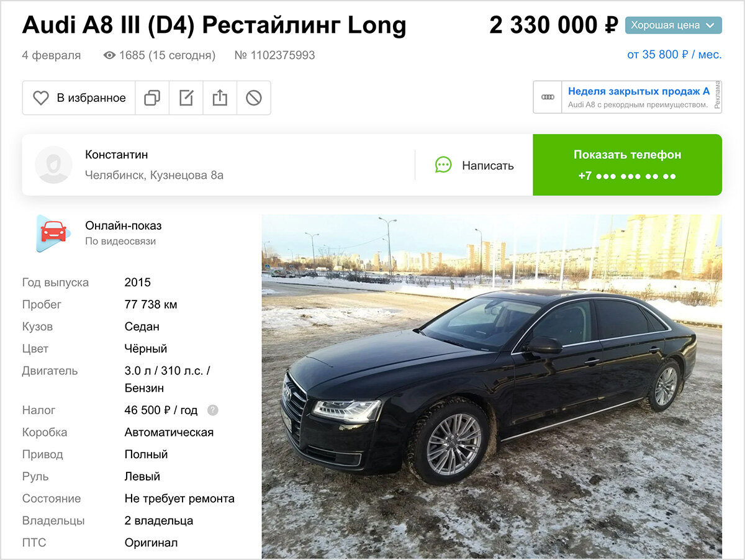745x560 pixels.
Task: Click the views counter eye icon
Action: (110, 55)
